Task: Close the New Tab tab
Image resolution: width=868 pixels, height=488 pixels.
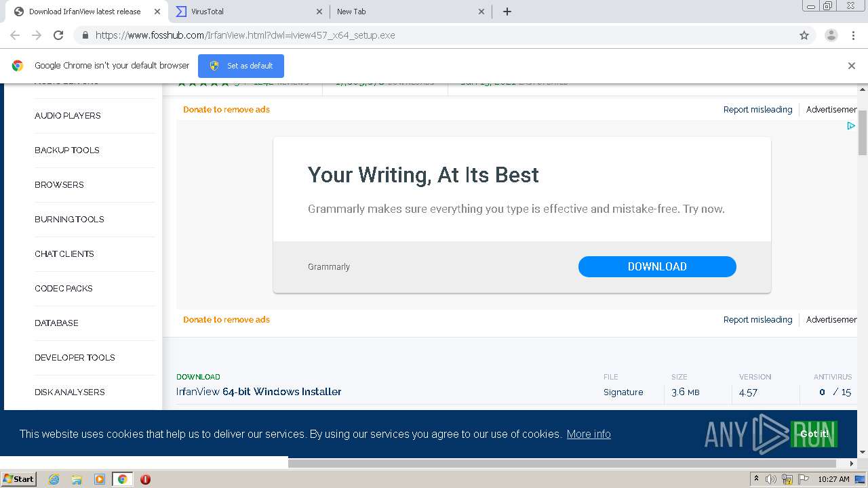Action: pyautogui.click(x=481, y=12)
